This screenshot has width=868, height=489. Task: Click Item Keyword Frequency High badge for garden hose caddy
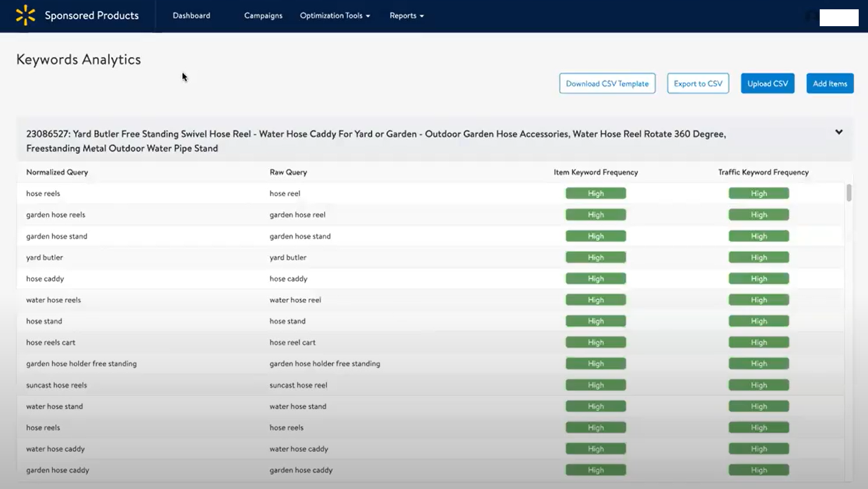pos(596,470)
